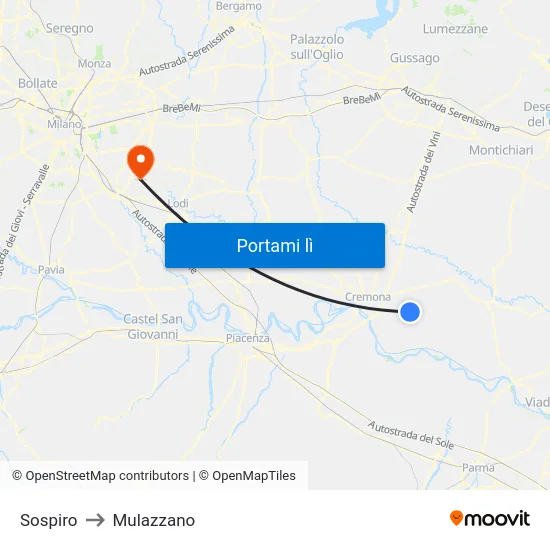Click the Pavia city label
The image size is (550, 550).
point(51,270)
